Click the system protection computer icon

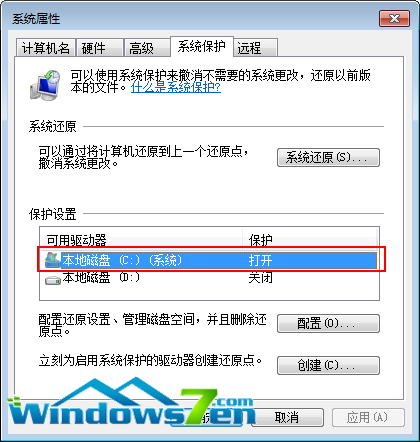tap(45, 85)
